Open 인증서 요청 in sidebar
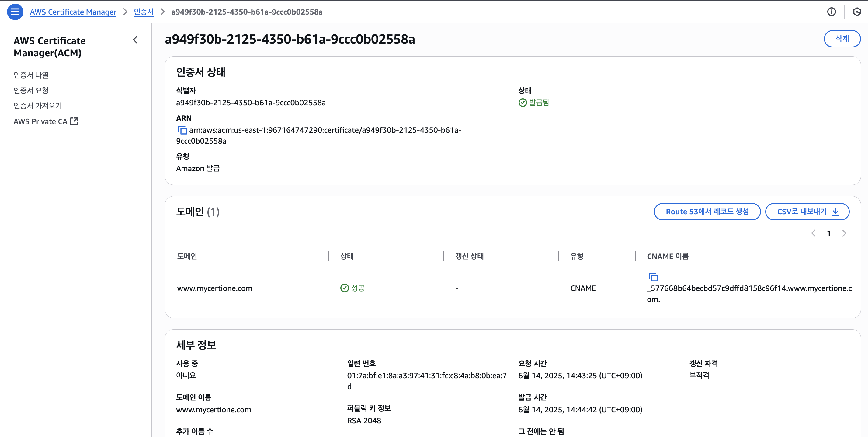 tap(31, 90)
